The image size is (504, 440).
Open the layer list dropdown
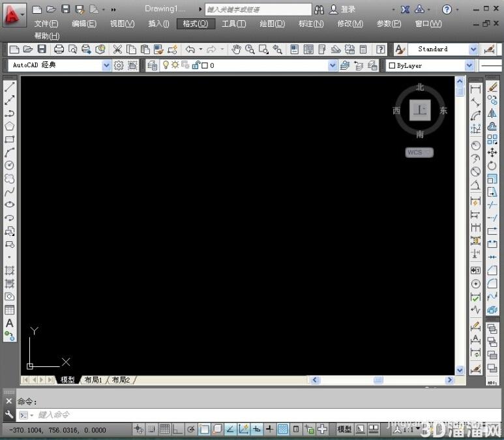click(333, 66)
